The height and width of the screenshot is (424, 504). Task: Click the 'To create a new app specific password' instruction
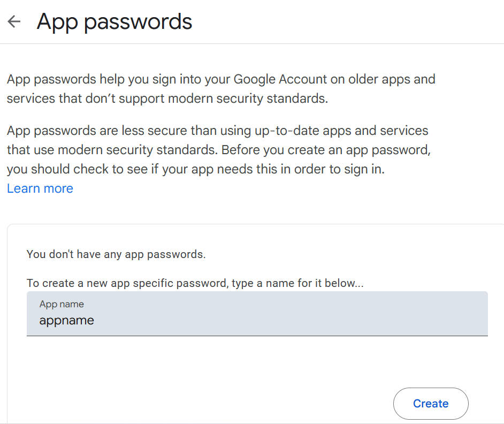click(195, 283)
